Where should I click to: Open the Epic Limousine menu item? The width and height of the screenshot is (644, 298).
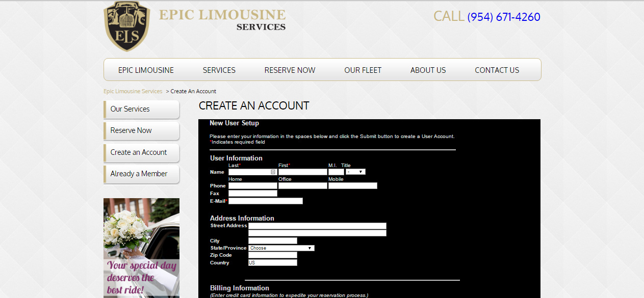coord(146,70)
